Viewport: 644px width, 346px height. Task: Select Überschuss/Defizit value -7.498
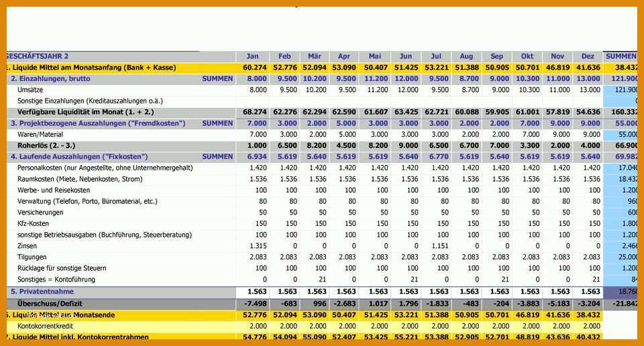(x=255, y=303)
